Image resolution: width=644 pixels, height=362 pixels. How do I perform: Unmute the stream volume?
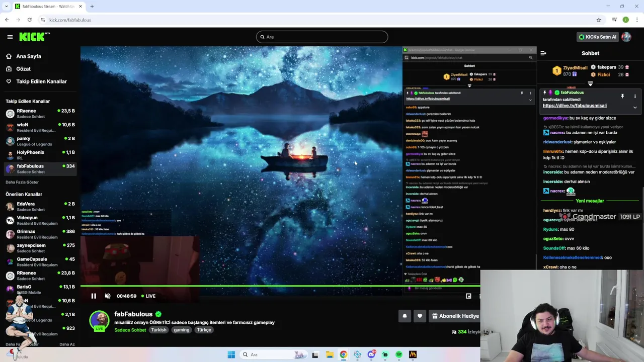click(107, 296)
